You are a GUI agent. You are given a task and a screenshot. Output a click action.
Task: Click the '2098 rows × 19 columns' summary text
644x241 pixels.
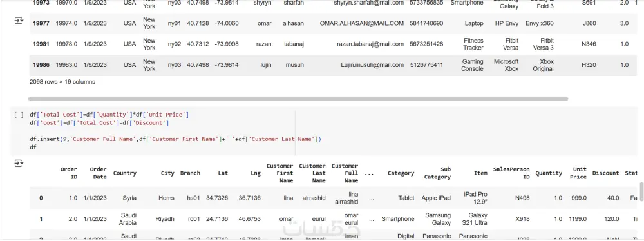[62, 82]
